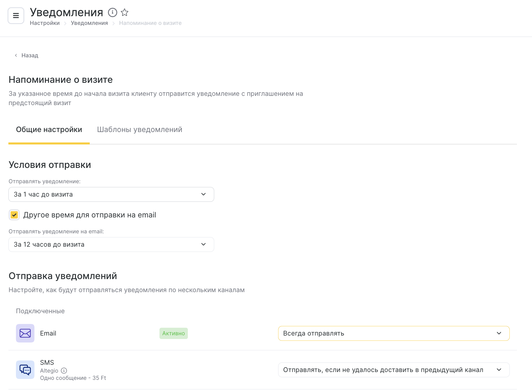Show Altegio info tooltip icon
Image resolution: width=532 pixels, height=392 pixels.
64,371
